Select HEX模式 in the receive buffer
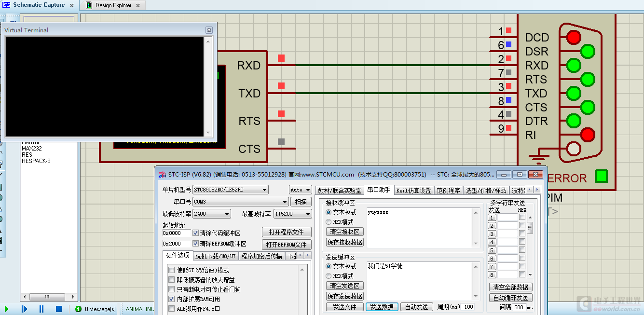The width and height of the screenshot is (644, 315). pos(329,222)
